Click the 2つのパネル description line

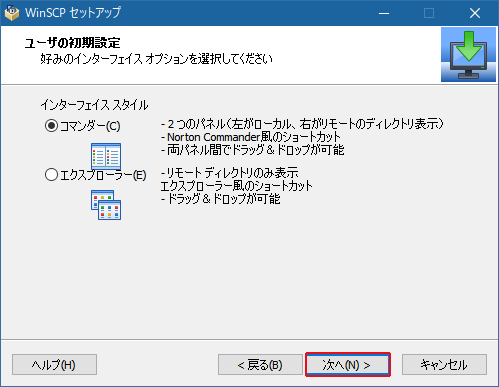coord(302,124)
